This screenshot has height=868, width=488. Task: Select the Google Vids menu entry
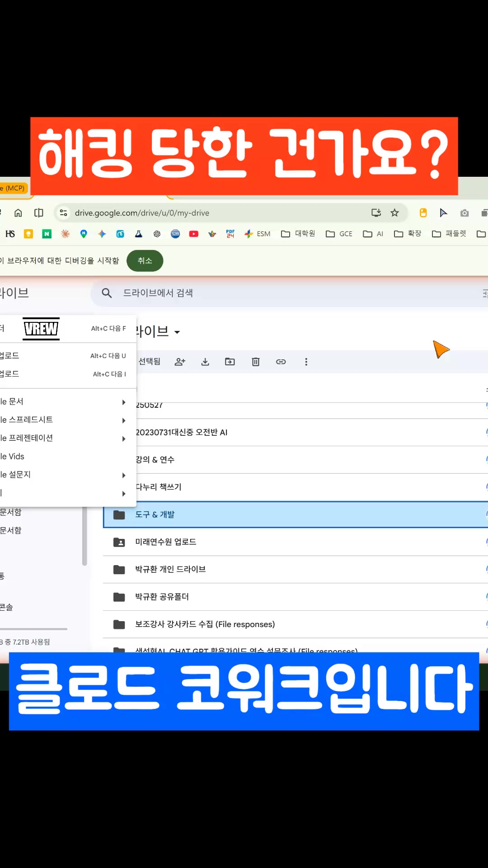pos(68,457)
